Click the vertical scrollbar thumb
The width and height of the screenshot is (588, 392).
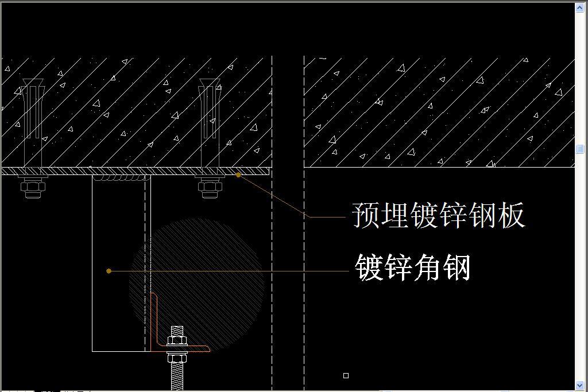pyautogui.click(x=579, y=149)
